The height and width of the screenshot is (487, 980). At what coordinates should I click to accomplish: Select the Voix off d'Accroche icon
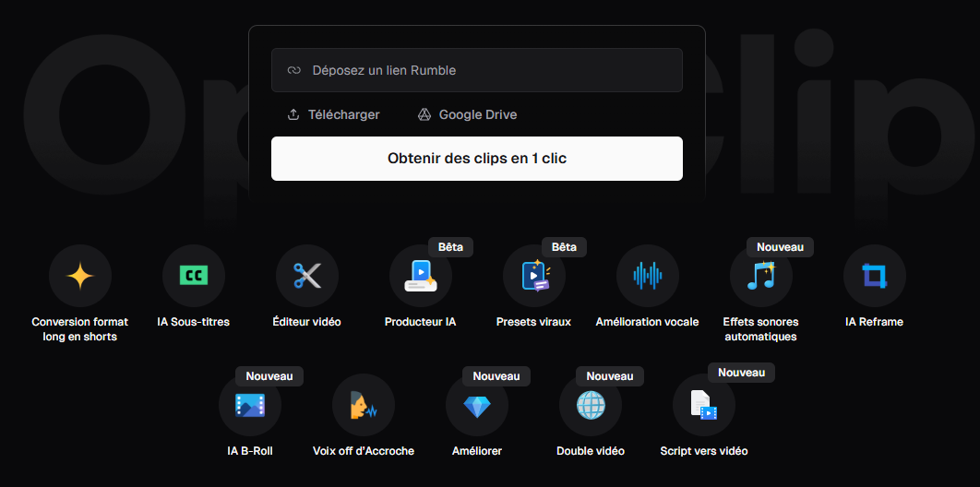[364, 405]
